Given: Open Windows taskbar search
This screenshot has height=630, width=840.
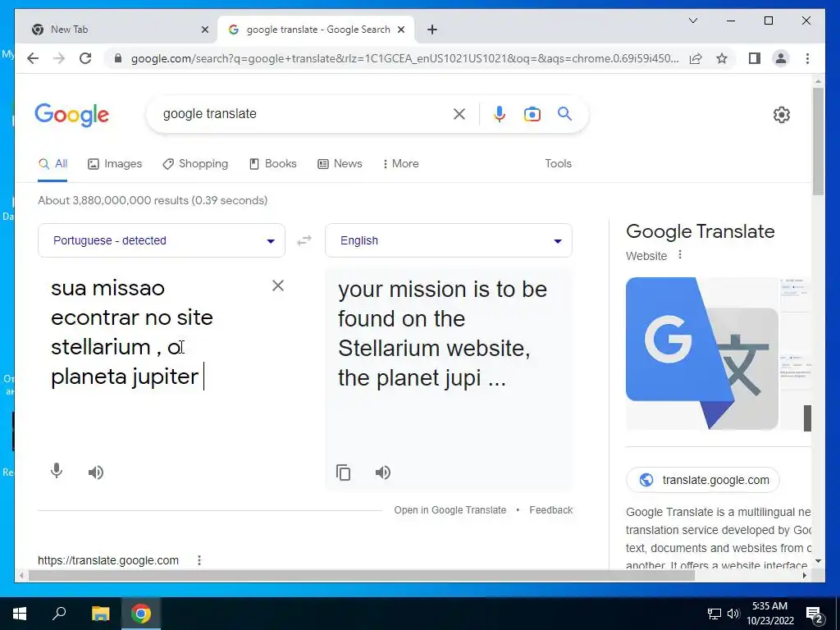Looking at the screenshot, I should (59, 614).
